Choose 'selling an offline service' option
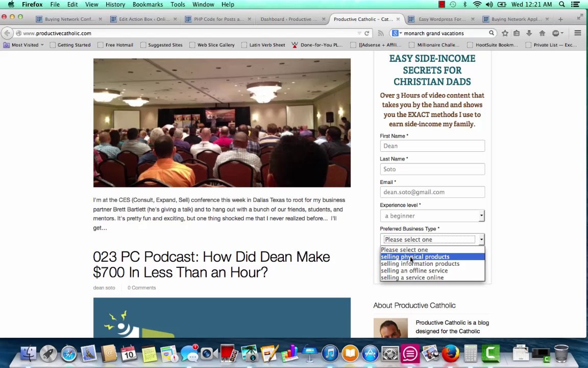The width and height of the screenshot is (588, 368). 432,271
